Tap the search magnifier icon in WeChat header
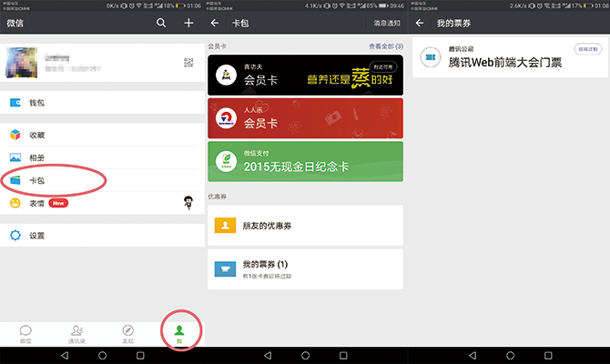 click(161, 22)
